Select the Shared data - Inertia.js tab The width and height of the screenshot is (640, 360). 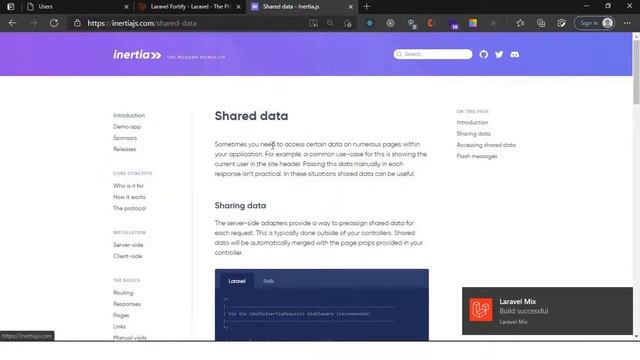tap(302, 7)
